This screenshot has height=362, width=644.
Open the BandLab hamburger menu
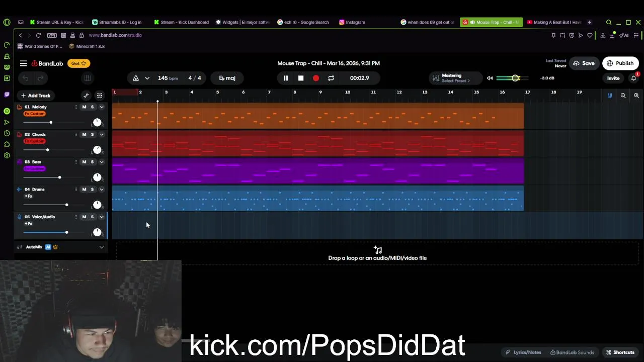pos(23,63)
